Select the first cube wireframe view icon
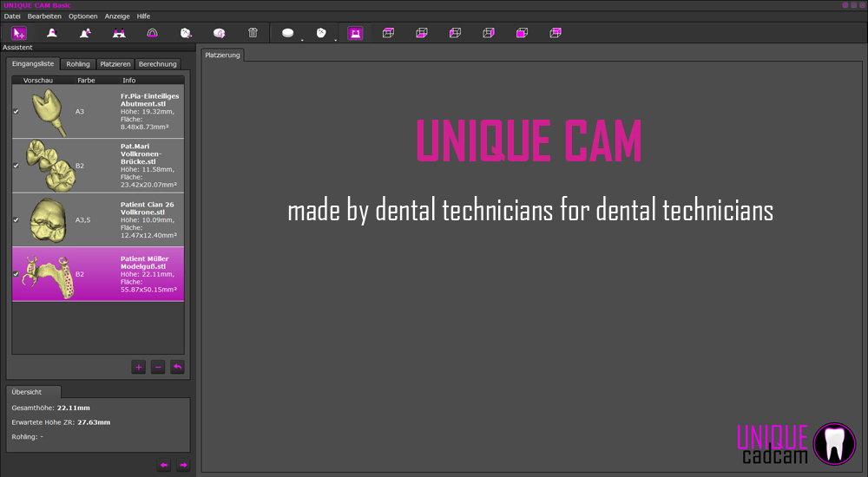The width and height of the screenshot is (868, 477). coord(389,33)
